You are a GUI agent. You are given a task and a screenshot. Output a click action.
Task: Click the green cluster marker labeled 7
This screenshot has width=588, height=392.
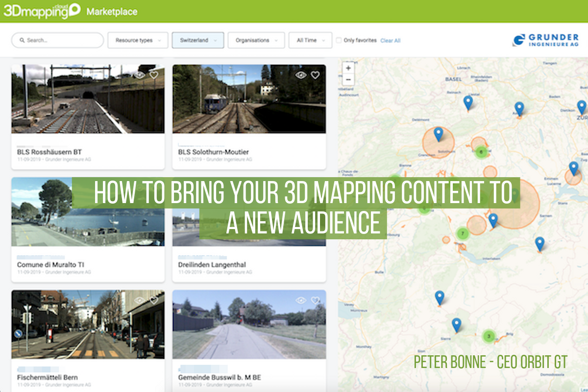coord(462,234)
